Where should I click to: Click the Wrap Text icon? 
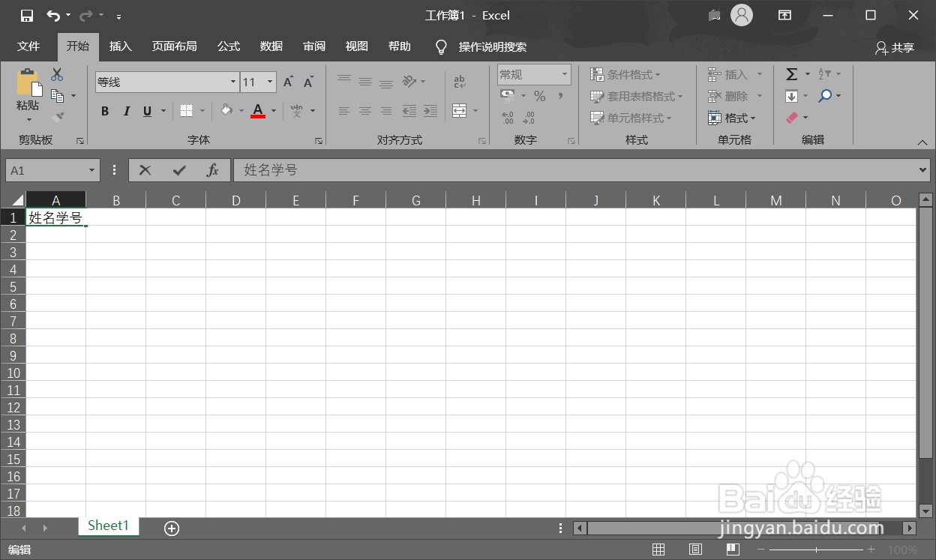point(460,82)
